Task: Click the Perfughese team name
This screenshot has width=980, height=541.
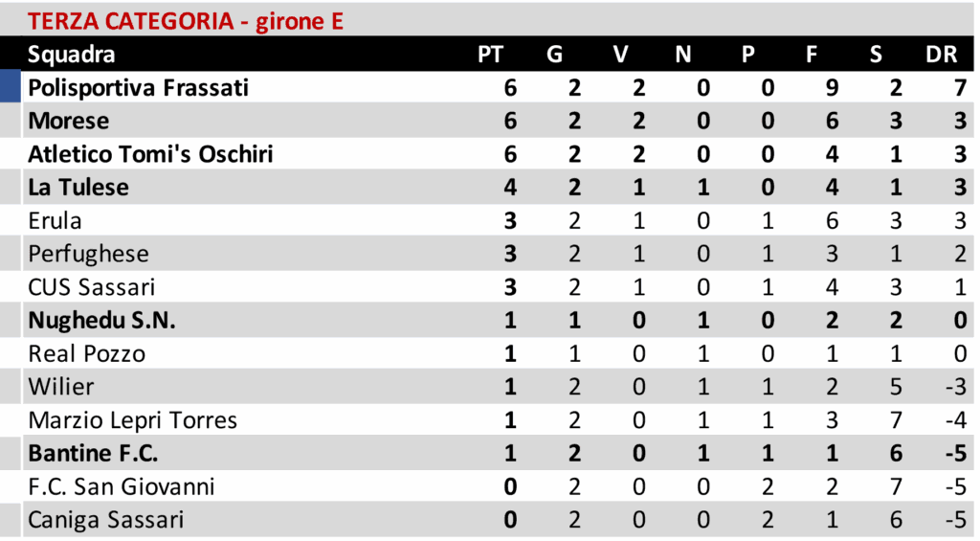Action: (89, 254)
